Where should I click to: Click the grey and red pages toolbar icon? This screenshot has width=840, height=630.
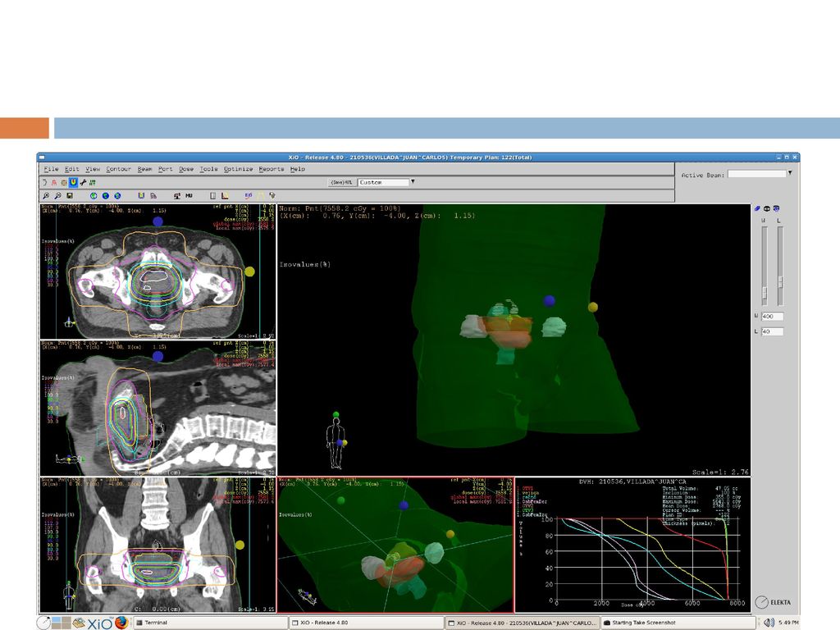(153, 196)
